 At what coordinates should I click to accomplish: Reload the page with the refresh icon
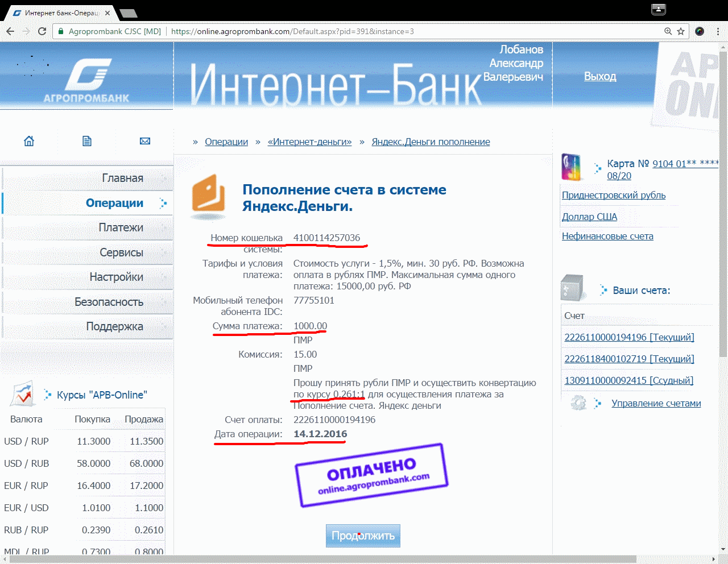pyautogui.click(x=42, y=31)
